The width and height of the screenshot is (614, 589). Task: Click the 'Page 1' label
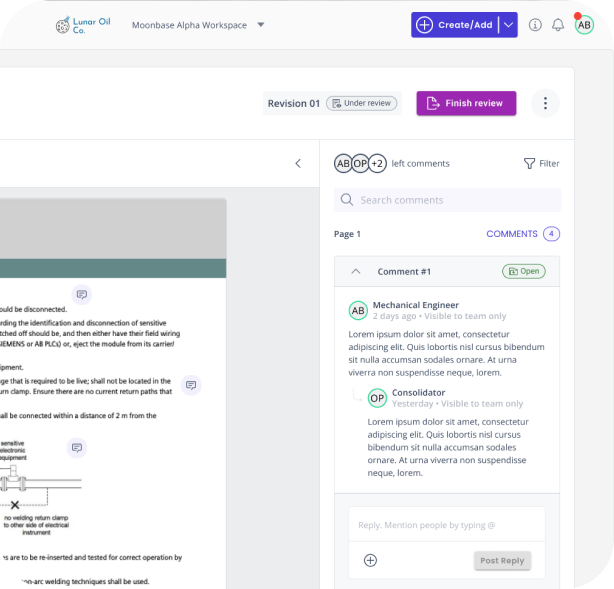pos(347,234)
